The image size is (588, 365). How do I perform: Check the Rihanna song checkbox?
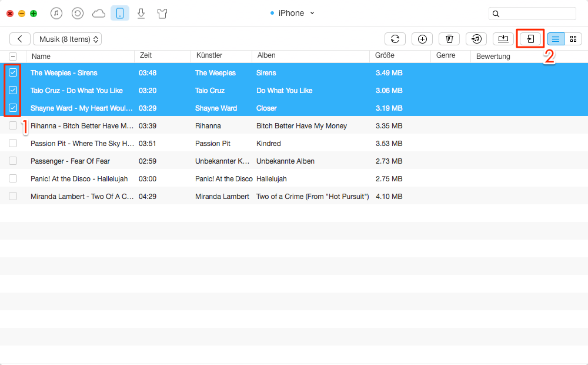13,125
